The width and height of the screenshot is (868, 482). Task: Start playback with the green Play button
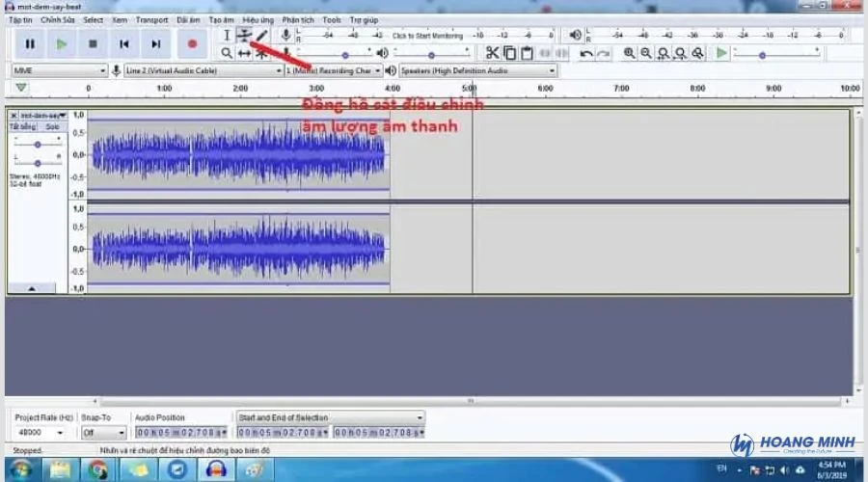pyautogui.click(x=62, y=43)
